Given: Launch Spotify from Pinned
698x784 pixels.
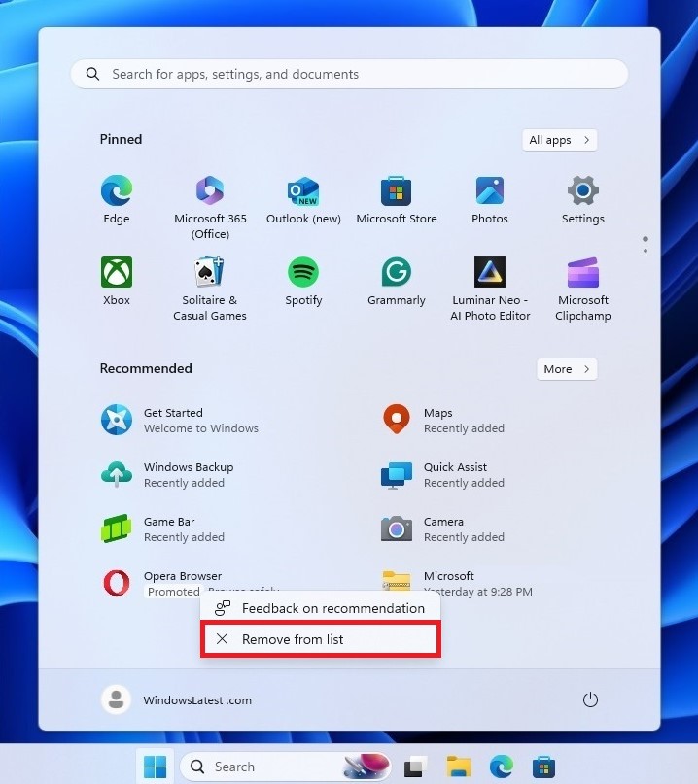Looking at the screenshot, I should point(303,282).
